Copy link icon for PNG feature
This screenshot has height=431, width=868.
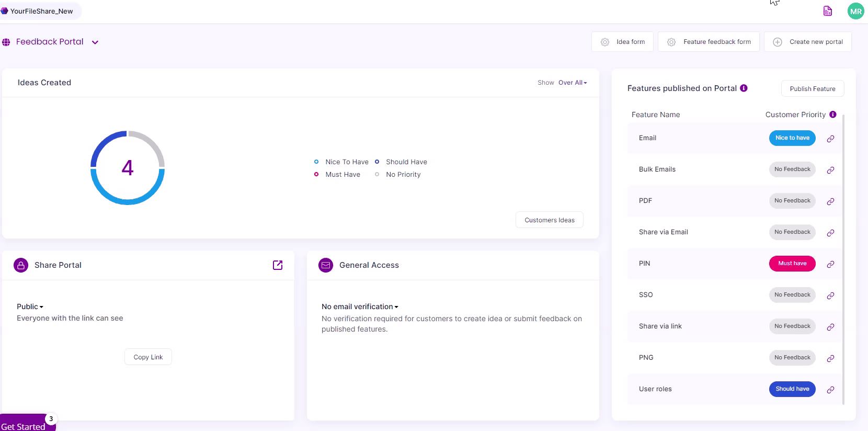click(830, 358)
